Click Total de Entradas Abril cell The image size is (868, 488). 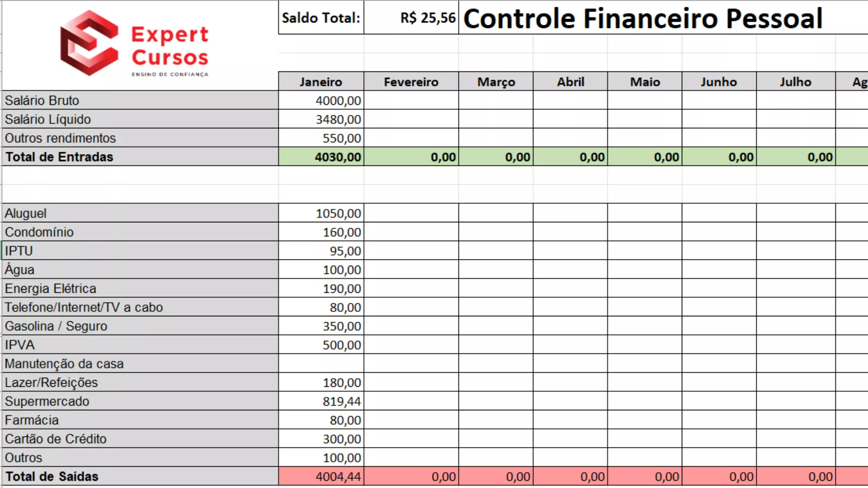(x=571, y=157)
